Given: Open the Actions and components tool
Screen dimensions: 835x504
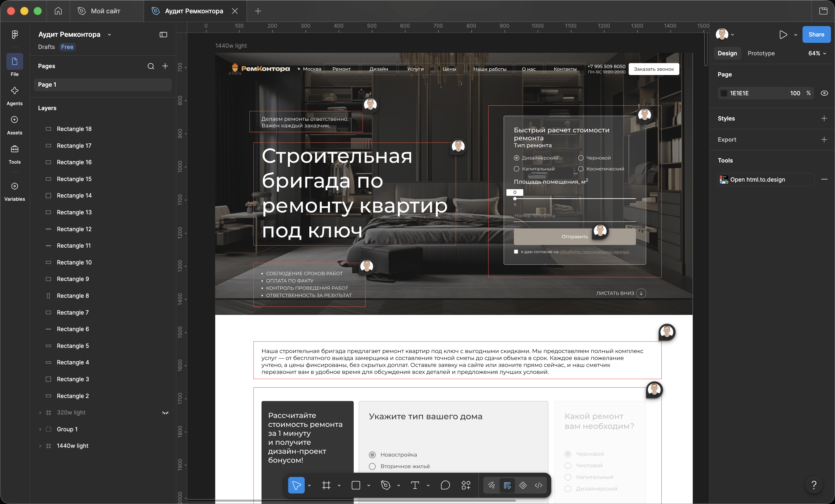Looking at the screenshot, I should (x=466, y=485).
